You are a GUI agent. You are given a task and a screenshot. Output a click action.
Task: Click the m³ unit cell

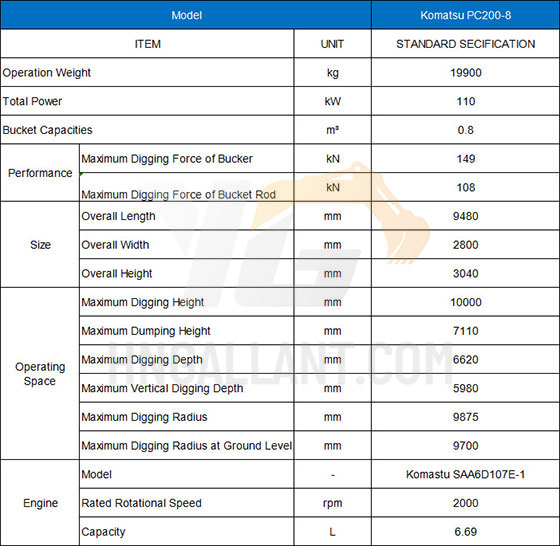click(332, 130)
